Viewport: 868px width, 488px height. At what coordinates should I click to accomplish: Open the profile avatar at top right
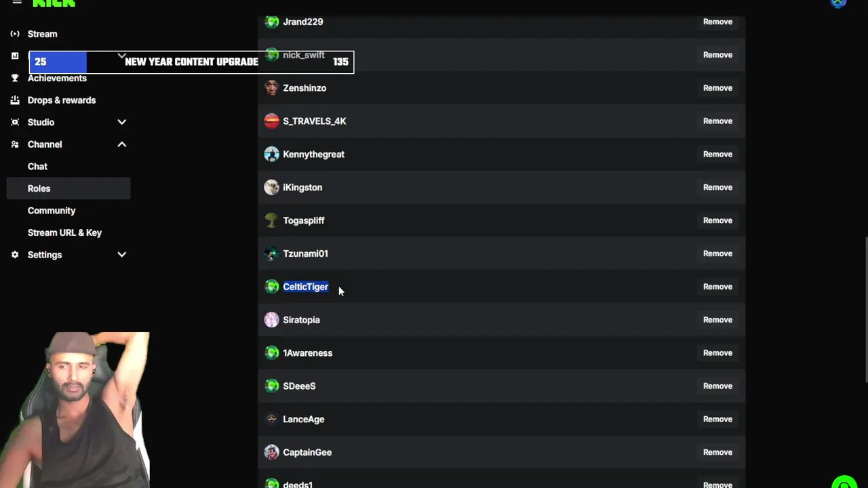point(839,3)
